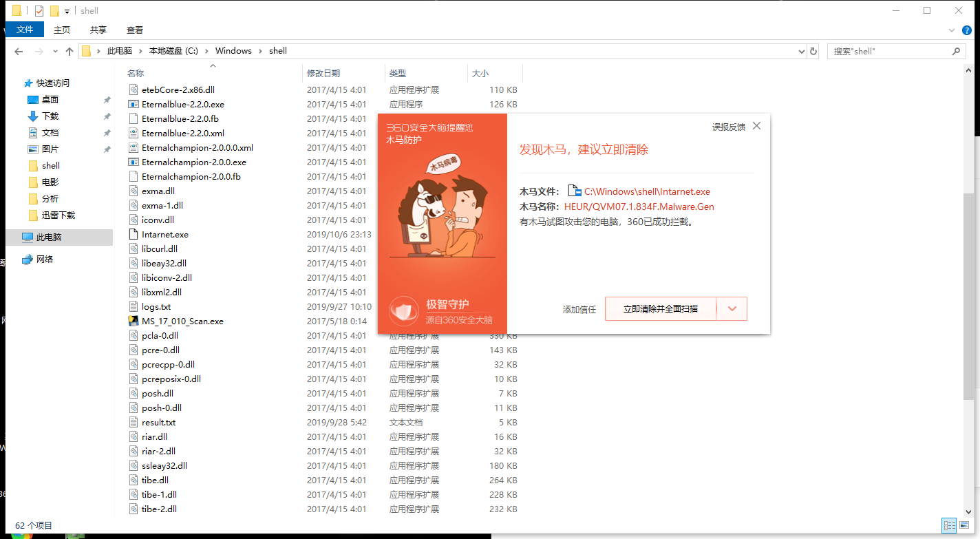Select file name posh-0.dll

[x=162, y=408]
